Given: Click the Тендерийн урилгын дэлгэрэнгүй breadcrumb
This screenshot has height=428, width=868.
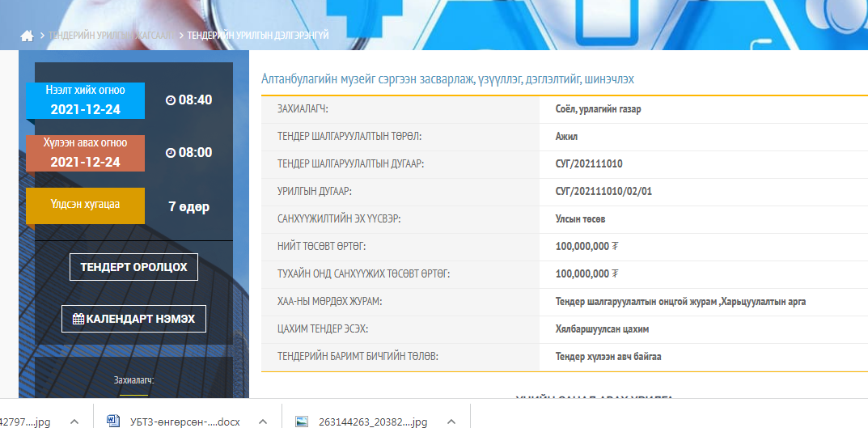Looking at the screenshot, I should [x=258, y=36].
